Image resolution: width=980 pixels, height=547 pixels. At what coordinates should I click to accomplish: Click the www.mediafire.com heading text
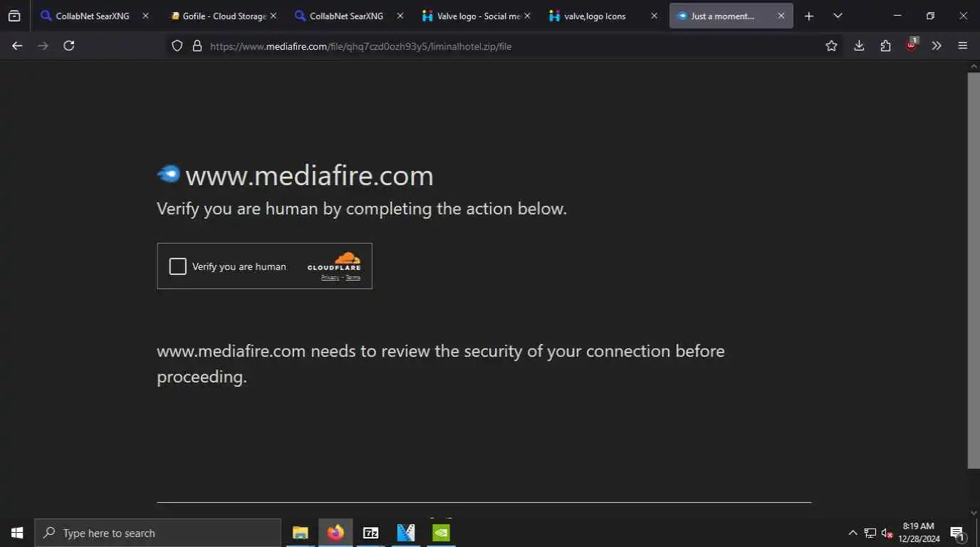(x=309, y=175)
